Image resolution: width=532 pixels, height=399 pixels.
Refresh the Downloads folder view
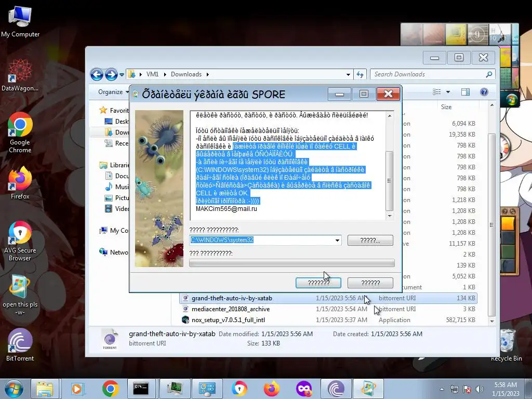coord(360,74)
